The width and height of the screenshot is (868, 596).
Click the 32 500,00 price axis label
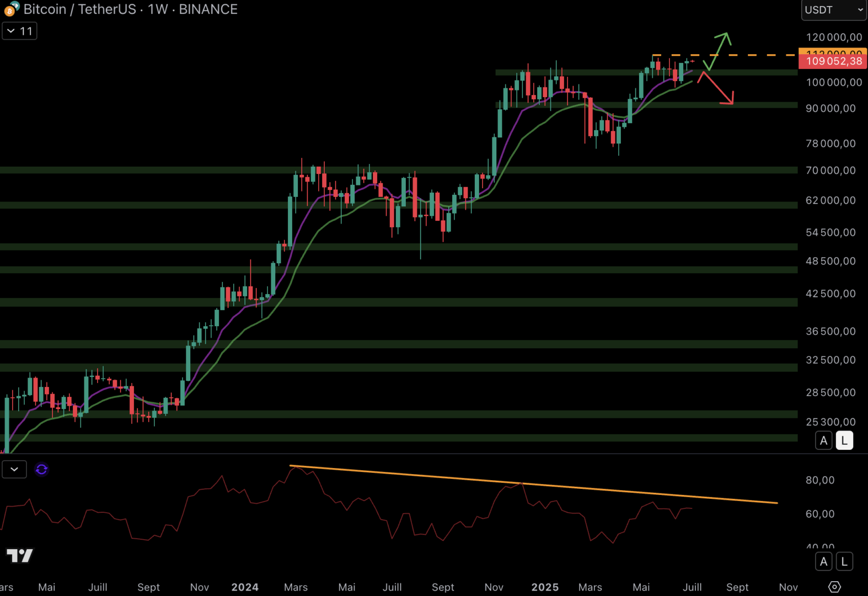[831, 360]
